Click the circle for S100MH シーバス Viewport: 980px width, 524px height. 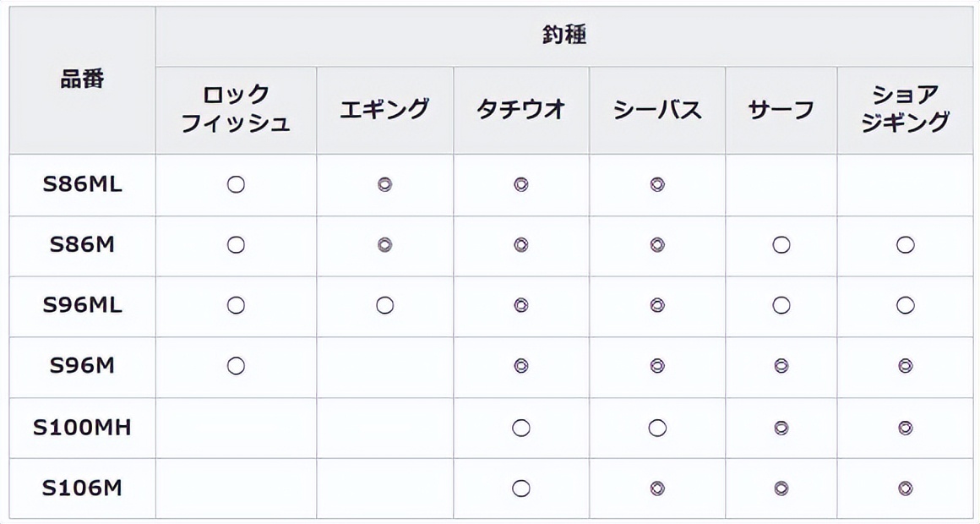(657, 428)
